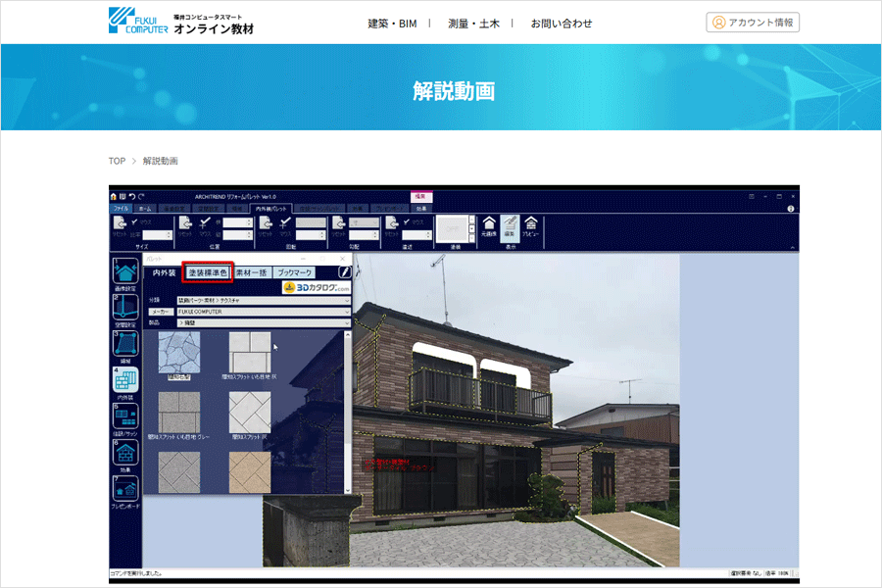Image resolution: width=882 pixels, height=588 pixels.
Task: Click the プレビュー icon in the ribbon
Action: click(x=532, y=223)
